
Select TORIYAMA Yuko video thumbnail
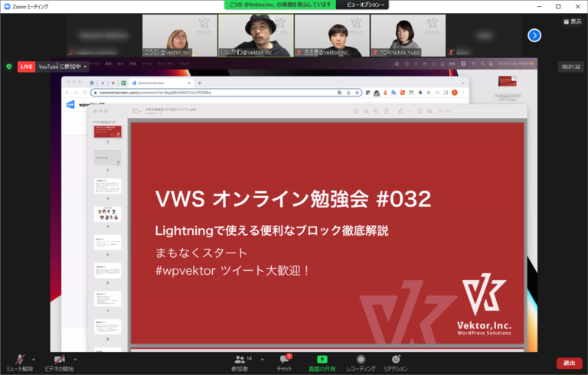(x=408, y=36)
